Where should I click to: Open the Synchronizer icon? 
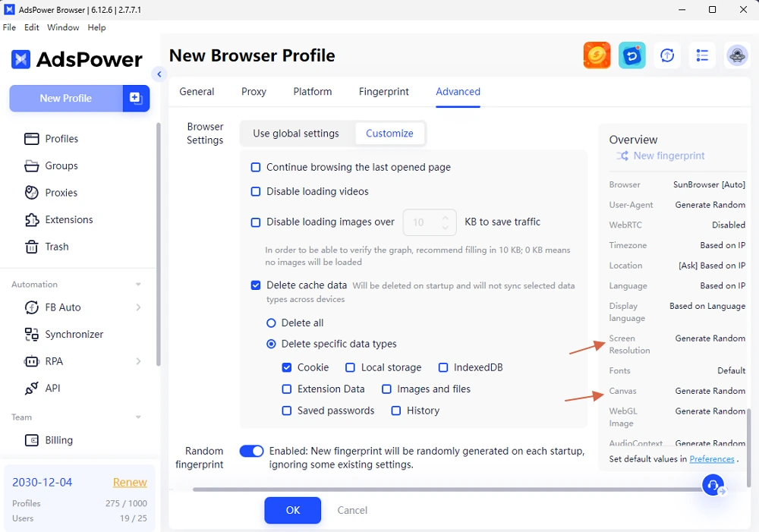tap(31, 335)
